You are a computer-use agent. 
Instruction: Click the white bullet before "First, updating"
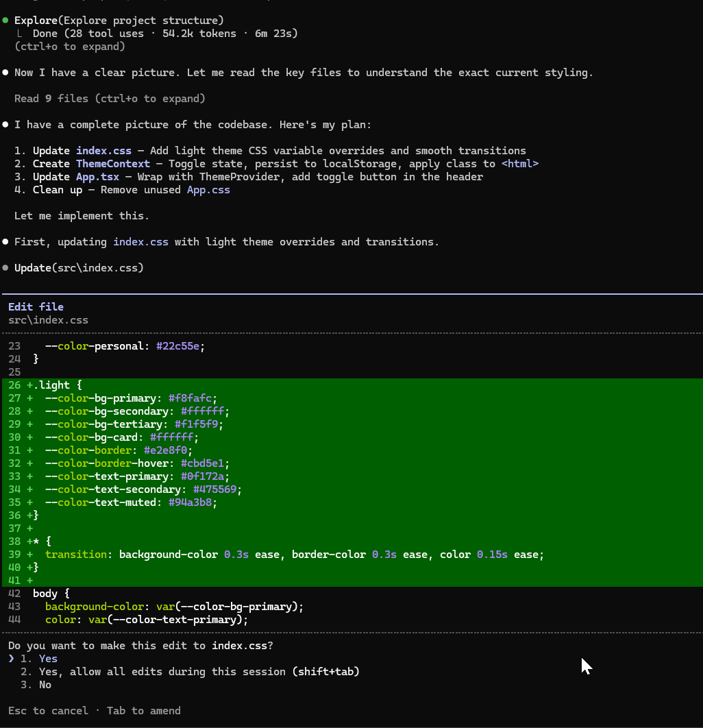point(5,242)
